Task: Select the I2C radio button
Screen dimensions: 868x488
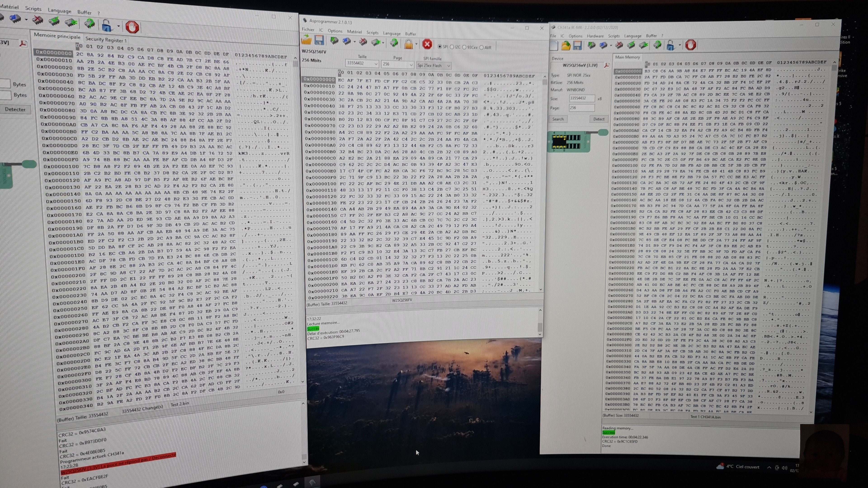Action: 452,47
